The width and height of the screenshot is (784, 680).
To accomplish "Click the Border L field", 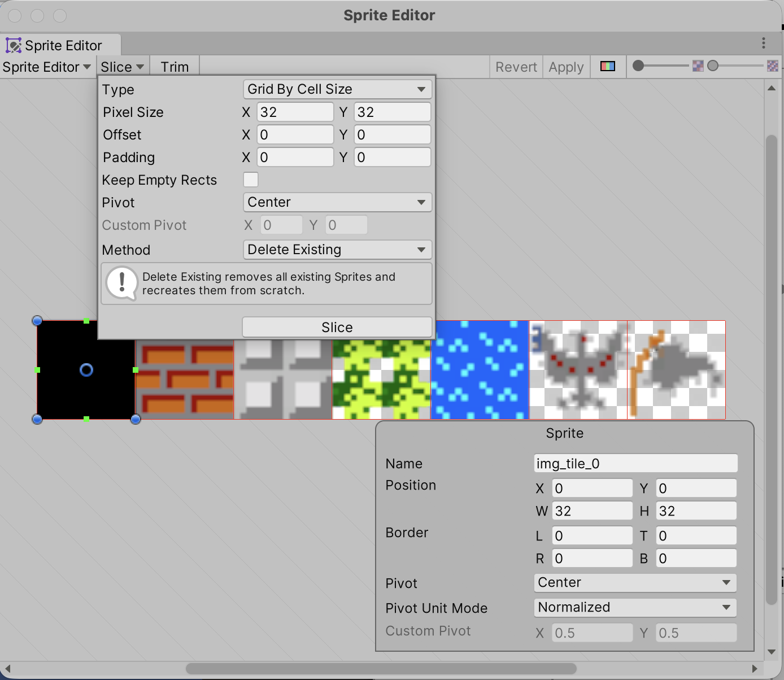I will click(592, 535).
